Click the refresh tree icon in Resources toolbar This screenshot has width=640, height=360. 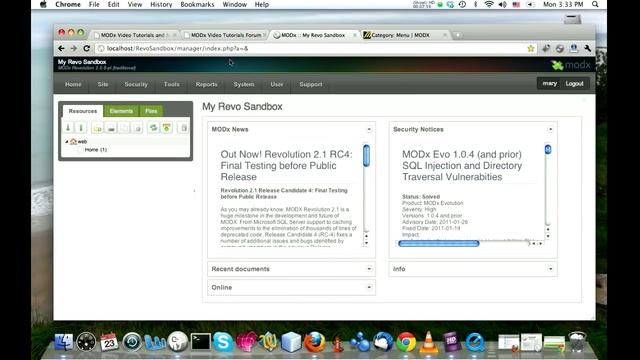pos(153,128)
